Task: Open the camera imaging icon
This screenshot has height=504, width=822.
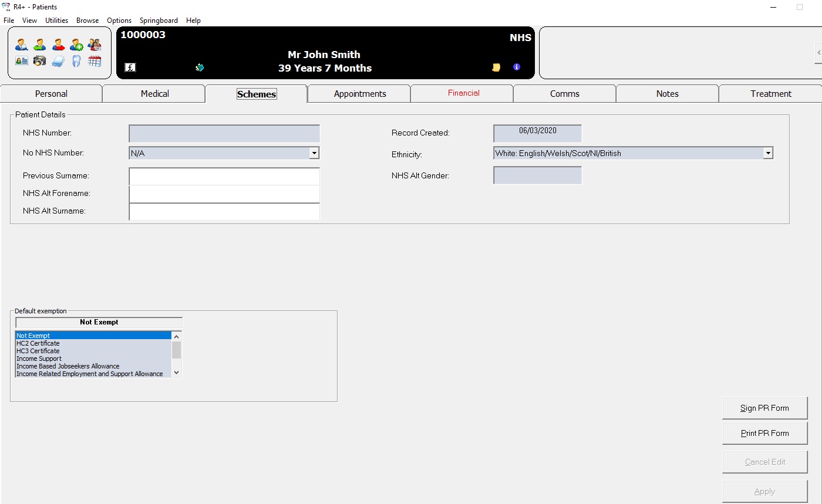Action: (x=40, y=61)
